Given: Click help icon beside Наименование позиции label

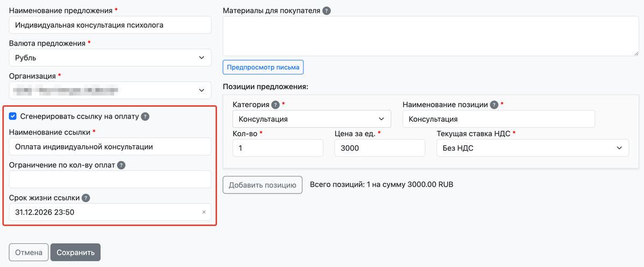Looking at the screenshot, I should pos(494,105).
